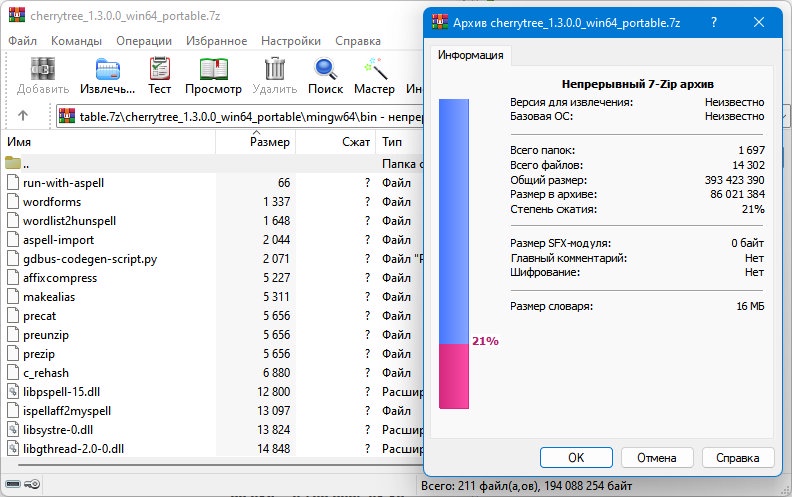The height and width of the screenshot is (497, 792).
Task: Run the Тест archive tool
Action: tap(160, 69)
